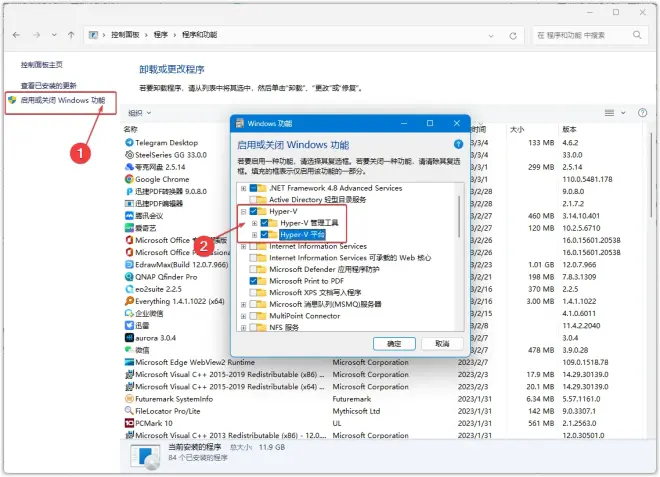Sort by the 名称 column header
The image size is (660, 477).
tap(130, 129)
